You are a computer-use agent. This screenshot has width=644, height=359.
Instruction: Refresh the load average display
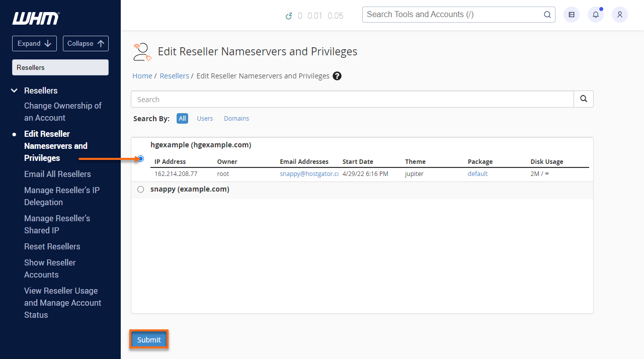click(289, 16)
